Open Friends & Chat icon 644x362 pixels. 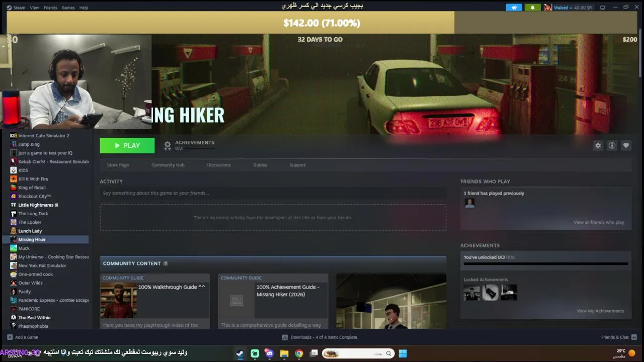tap(634, 337)
